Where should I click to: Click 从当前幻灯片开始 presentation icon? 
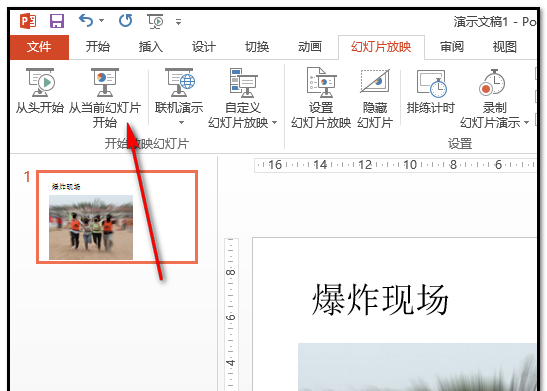pos(105,82)
